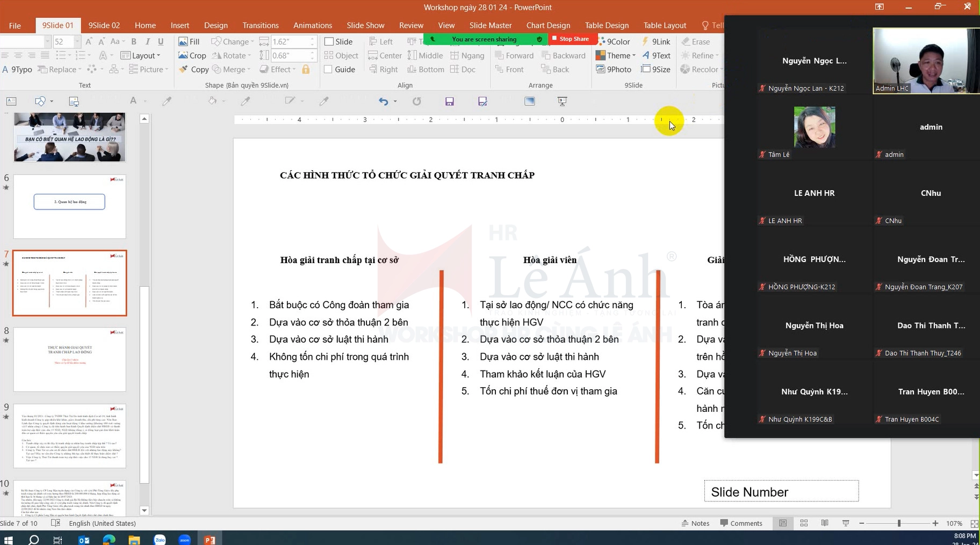980x545 pixels.
Task: Click the Crop tool icon
Action: pos(183,55)
